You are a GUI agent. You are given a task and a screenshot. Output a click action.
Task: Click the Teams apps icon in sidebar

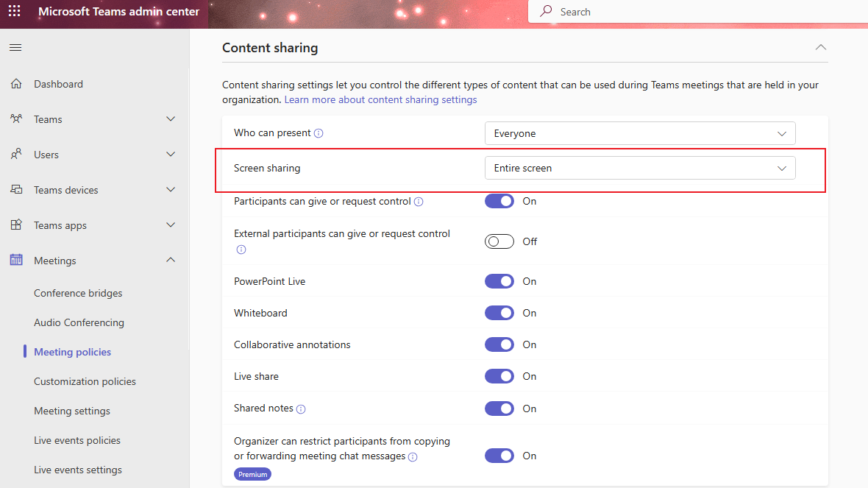coord(15,225)
